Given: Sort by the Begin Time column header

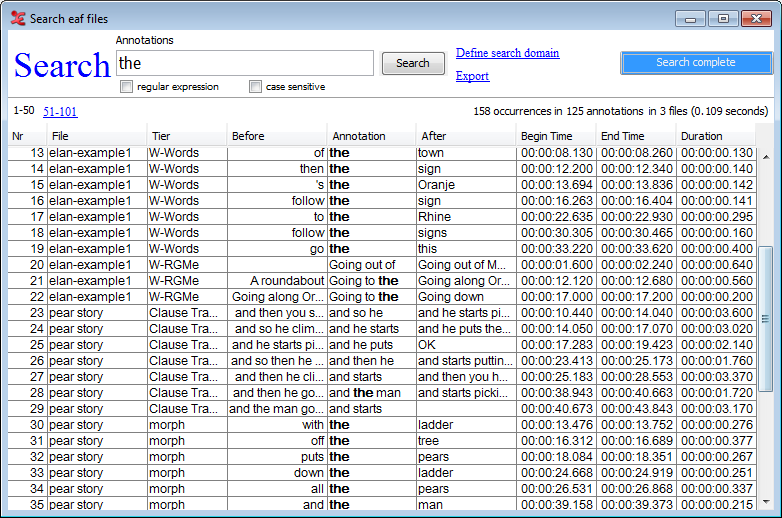Looking at the screenshot, I should 556,136.
